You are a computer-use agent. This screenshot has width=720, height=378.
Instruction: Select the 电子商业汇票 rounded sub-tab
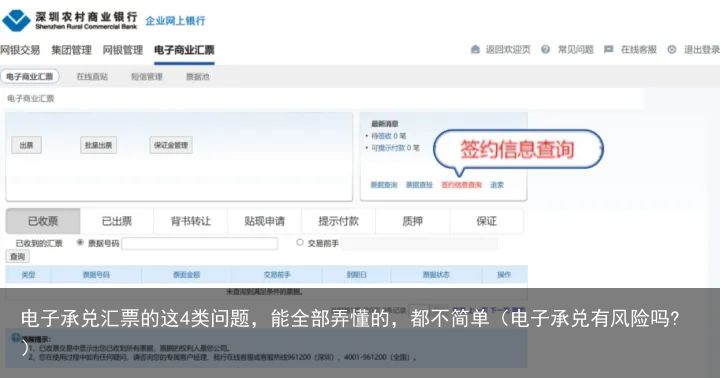30,76
